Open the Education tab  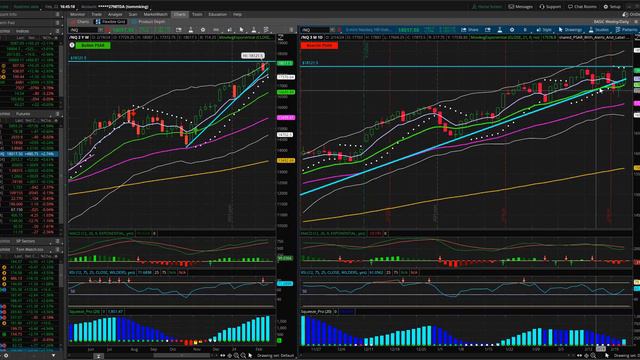tap(218, 14)
